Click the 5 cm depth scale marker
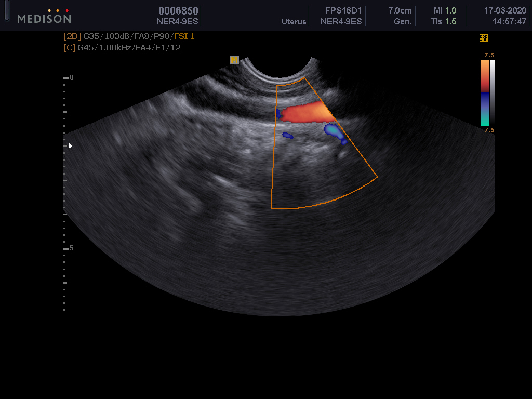This screenshot has width=532, height=399. pyautogui.click(x=71, y=248)
